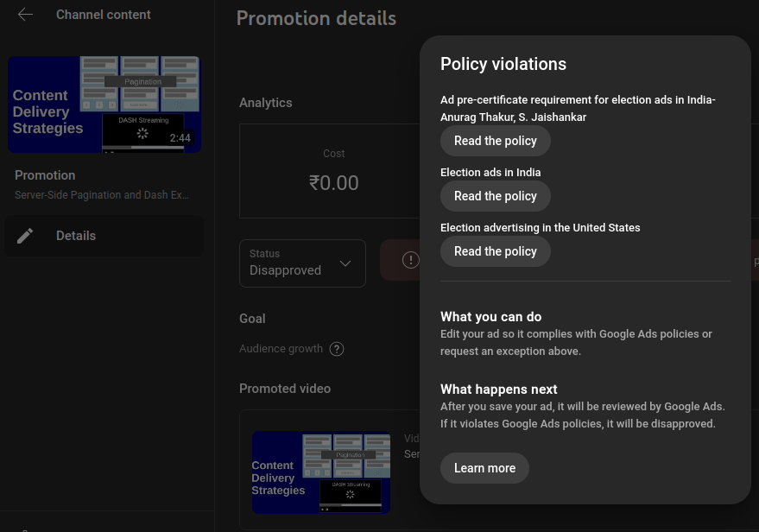
Task: Click the 2:44 duration badge on thumbnail
Action: click(180, 138)
